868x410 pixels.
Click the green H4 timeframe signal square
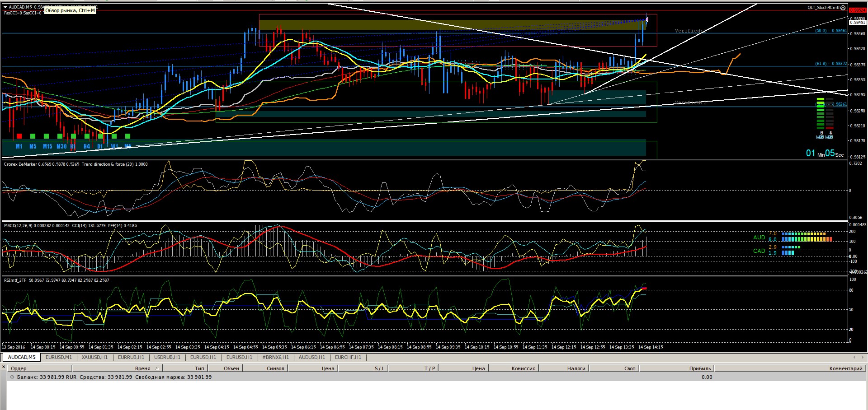click(x=87, y=136)
